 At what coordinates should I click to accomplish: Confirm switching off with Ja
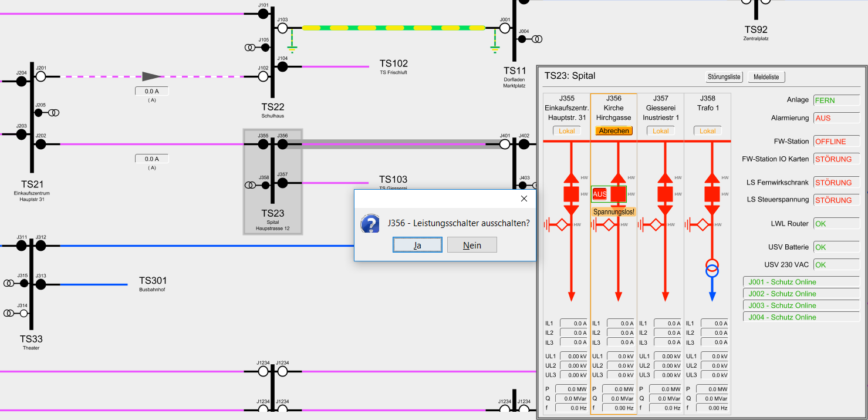[x=417, y=245]
